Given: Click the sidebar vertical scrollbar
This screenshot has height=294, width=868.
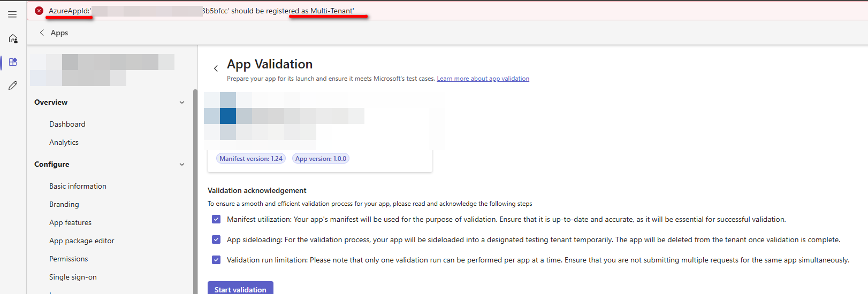Looking at the screenshot, I should tap(195, 191).
